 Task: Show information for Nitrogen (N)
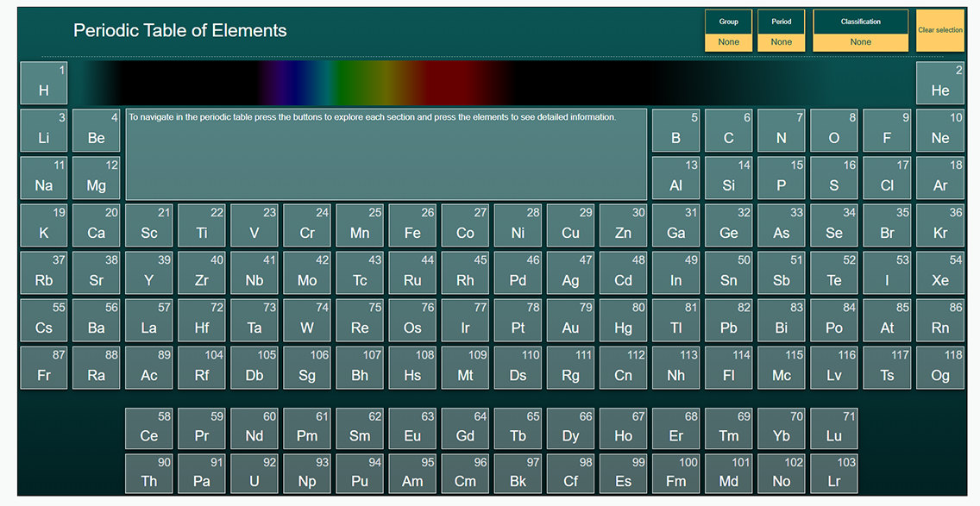click(782, 130)
